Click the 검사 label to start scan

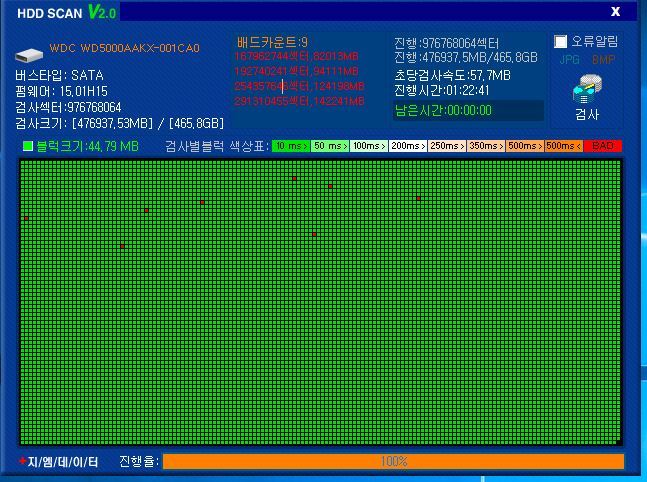[587, 114]
